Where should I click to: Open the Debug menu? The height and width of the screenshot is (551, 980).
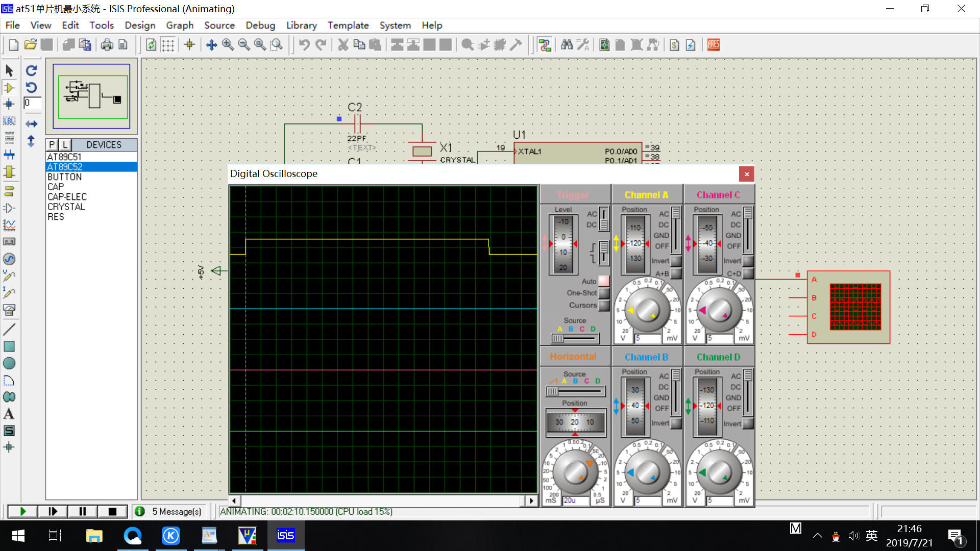coord(260,25)
